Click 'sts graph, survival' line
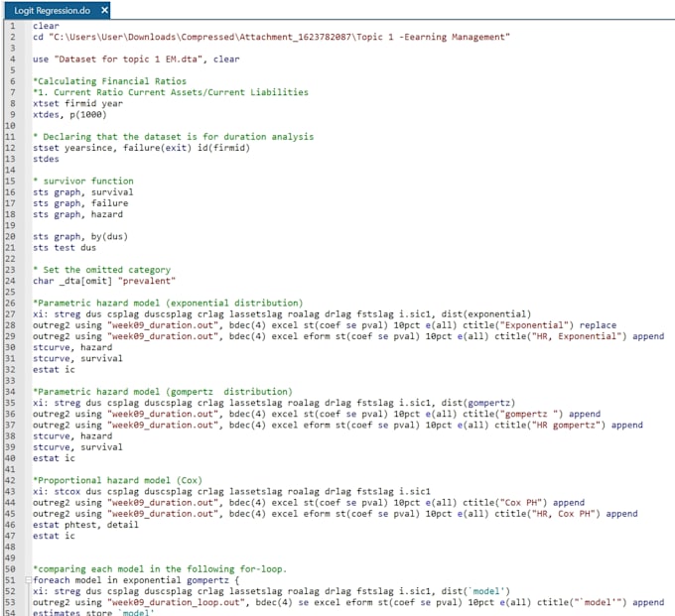The width and height of the screenshot is (675, 616). (x=83, y=192)
